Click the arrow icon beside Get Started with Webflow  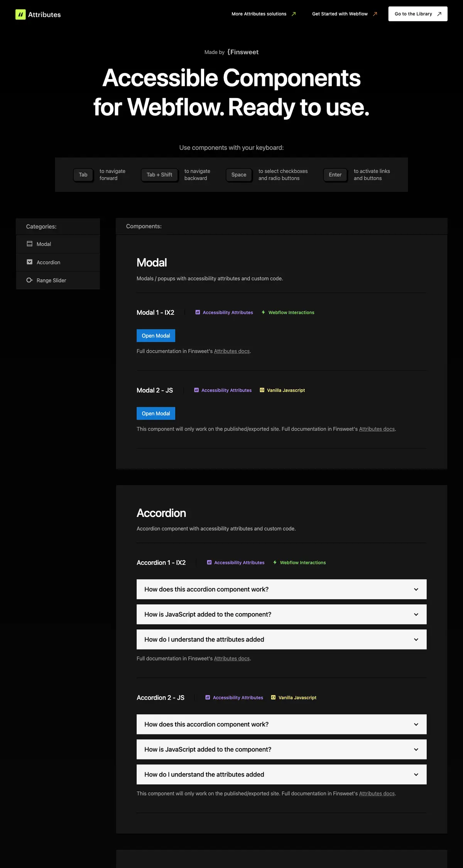click(375, 14)
